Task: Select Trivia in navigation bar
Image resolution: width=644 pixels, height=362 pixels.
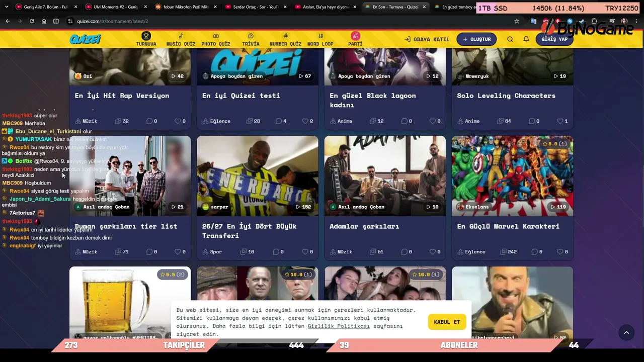Action: (x=251, y=39)
